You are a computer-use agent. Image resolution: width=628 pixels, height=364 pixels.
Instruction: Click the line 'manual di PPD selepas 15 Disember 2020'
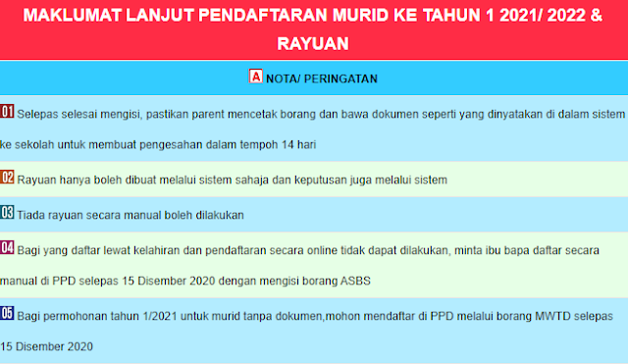(185, 281)
